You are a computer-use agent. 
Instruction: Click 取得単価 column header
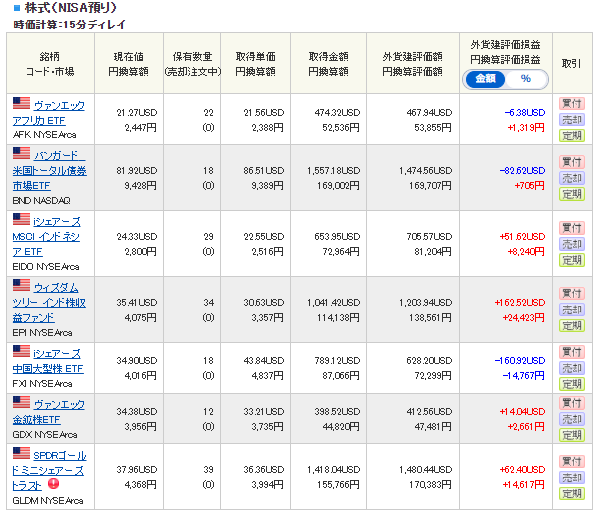pos(255,63)
